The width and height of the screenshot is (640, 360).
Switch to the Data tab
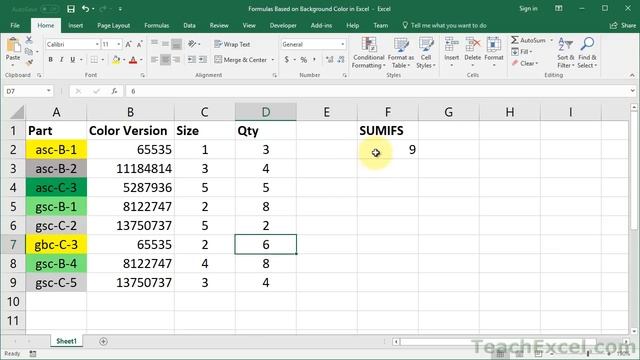tap(189, 25)
